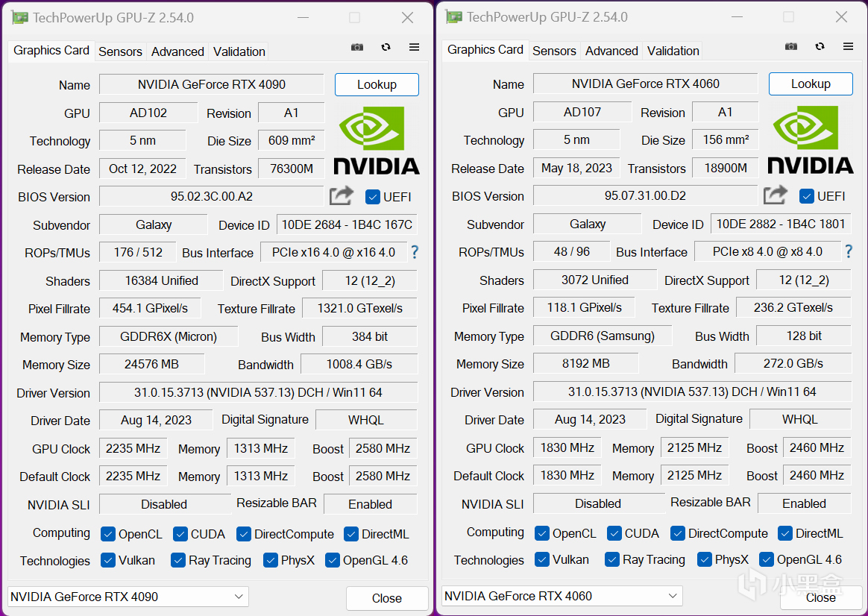Click the Name field showing NVIDIA GeForce RTX 4090

pos(212,85)
